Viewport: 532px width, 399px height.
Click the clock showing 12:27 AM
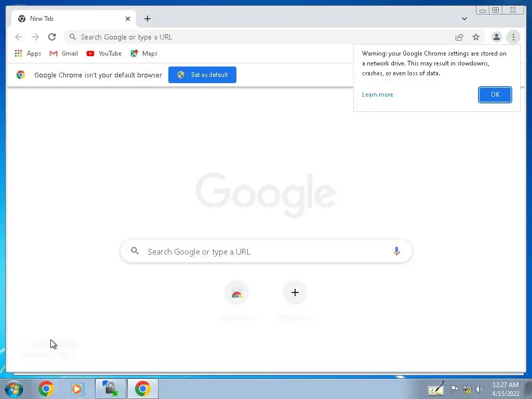pos(506,385)
